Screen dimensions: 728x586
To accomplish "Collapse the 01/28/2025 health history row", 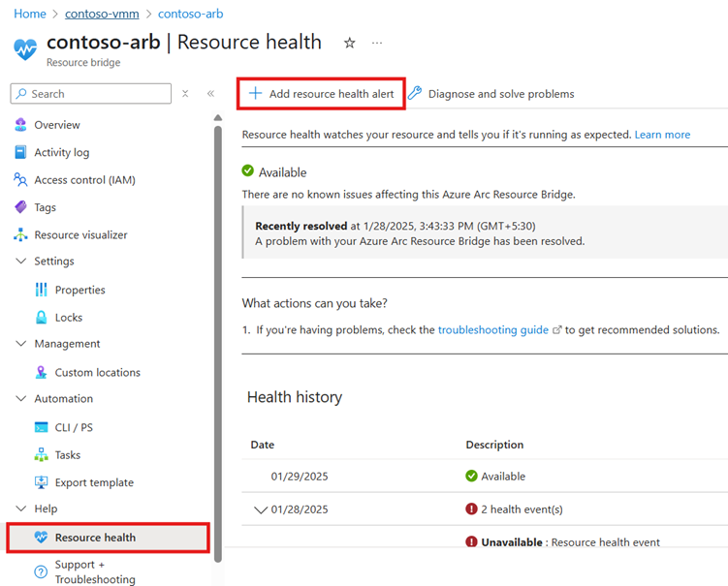I will (x=260, y=509).
